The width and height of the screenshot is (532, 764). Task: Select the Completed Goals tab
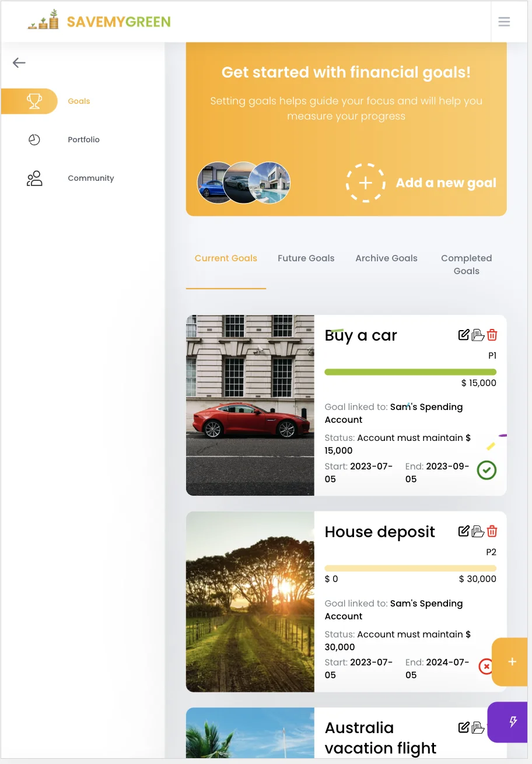click(x=466, y=264)
